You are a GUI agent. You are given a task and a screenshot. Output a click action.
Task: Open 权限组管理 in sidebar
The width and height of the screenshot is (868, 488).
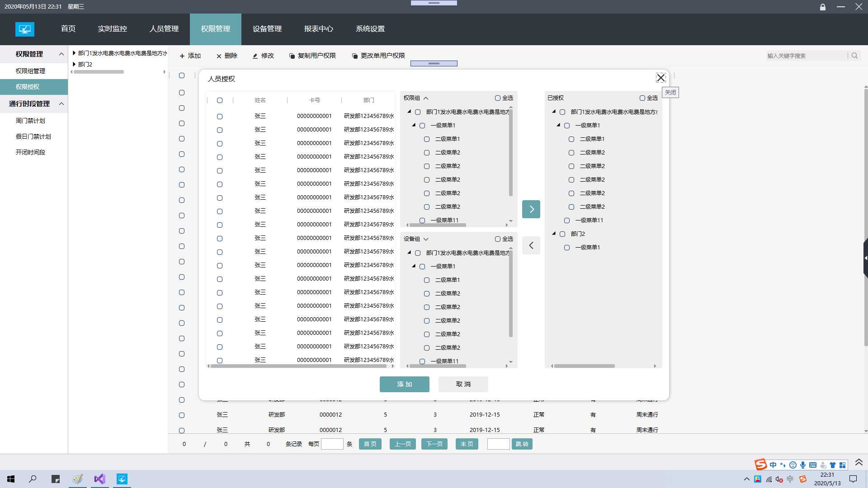click(31, 71)
